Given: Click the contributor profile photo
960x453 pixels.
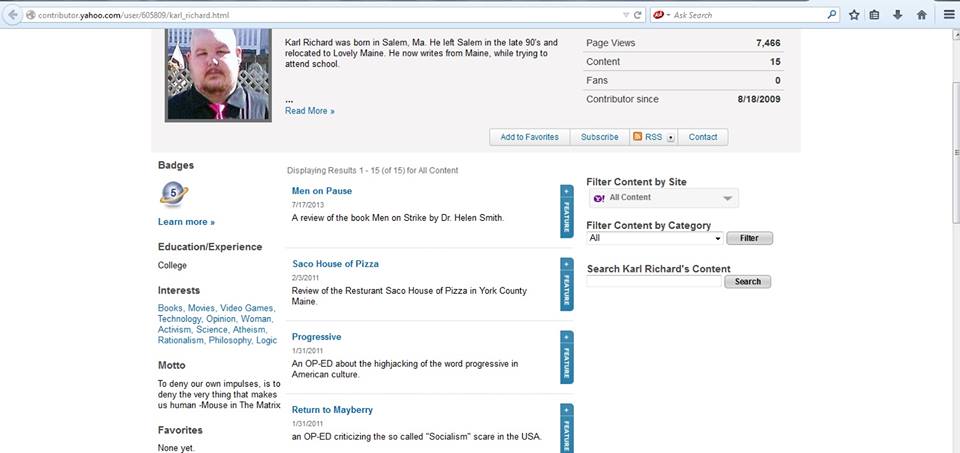Looking at the screenshot, I should click(x=218, y=74).
